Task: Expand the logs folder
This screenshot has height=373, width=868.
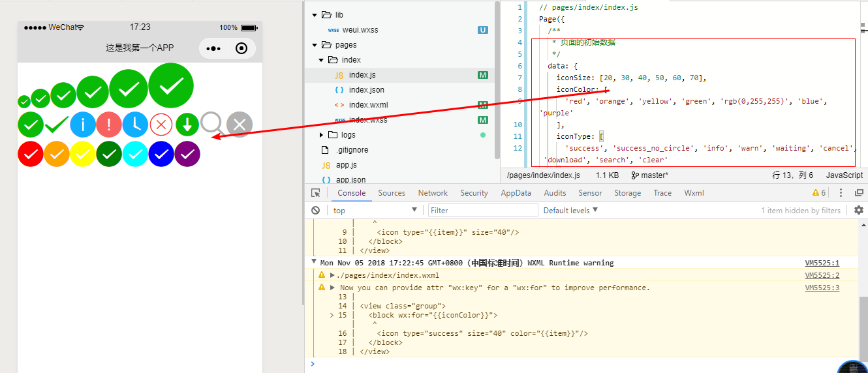Action: [x=321, y=135]
